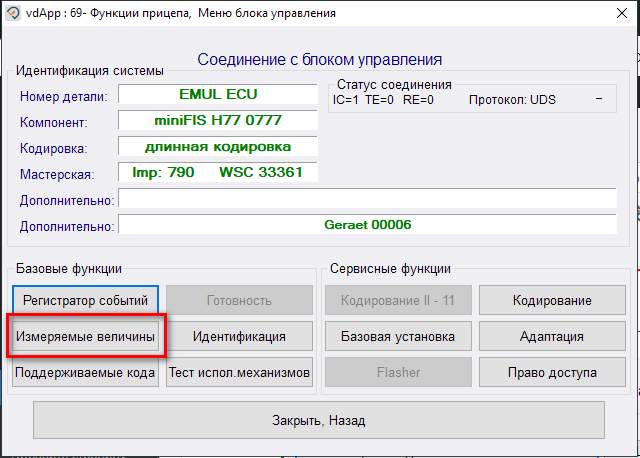The image size is (640, 458).
Task: Open the Кодирование button
Action: tap(552, 300)
